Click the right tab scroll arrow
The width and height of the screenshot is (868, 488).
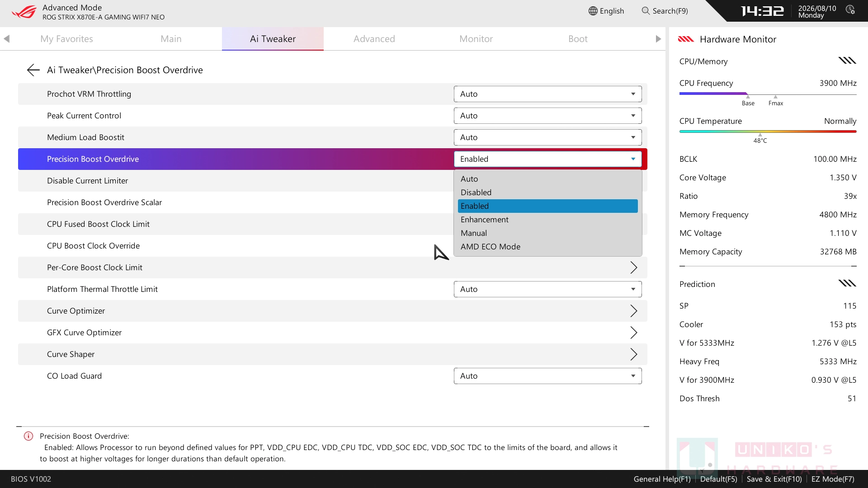point(658,39)
